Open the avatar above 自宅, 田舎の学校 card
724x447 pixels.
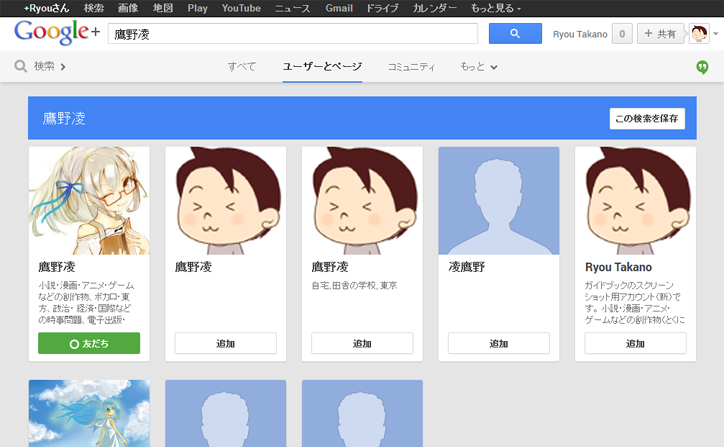click(x=362, y=201)
